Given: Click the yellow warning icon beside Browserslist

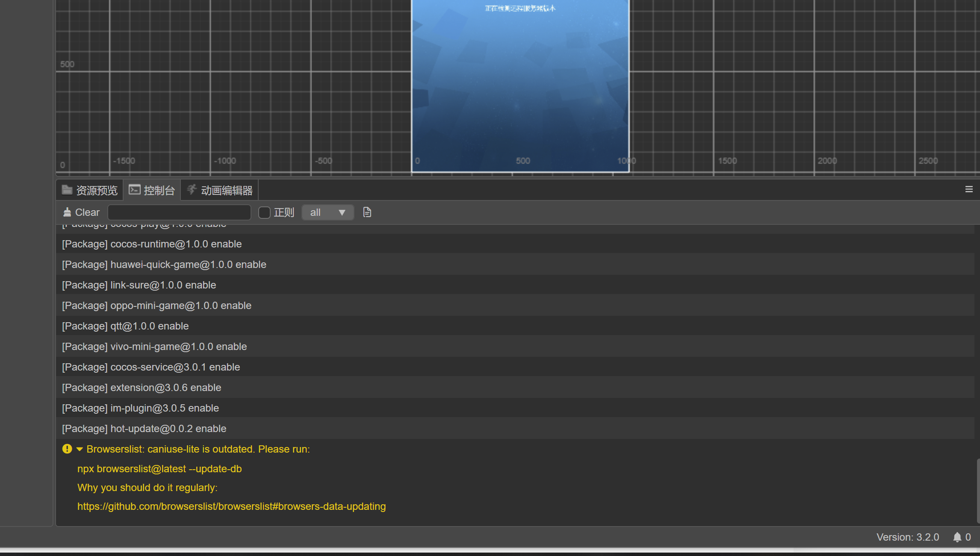Looking at the screenshot, I should pos(67,449).
